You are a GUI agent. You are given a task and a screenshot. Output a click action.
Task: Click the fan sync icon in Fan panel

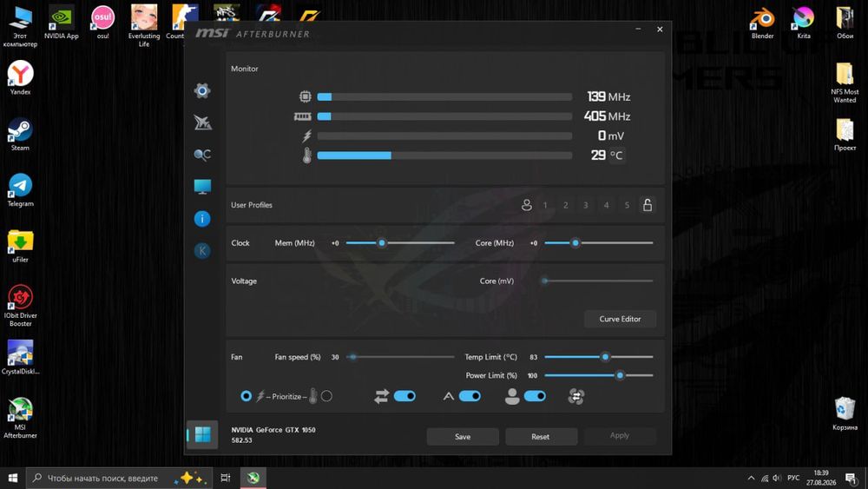pos(576,396)
